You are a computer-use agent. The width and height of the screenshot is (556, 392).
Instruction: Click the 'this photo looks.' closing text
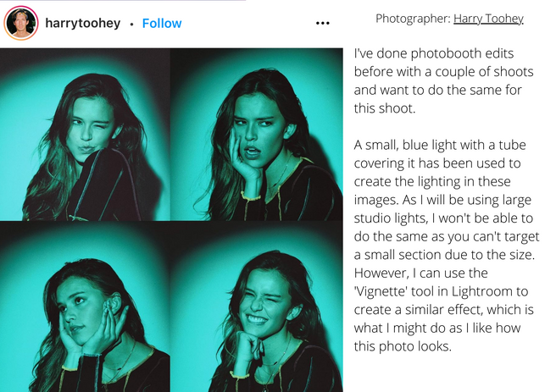coord(403,346)
